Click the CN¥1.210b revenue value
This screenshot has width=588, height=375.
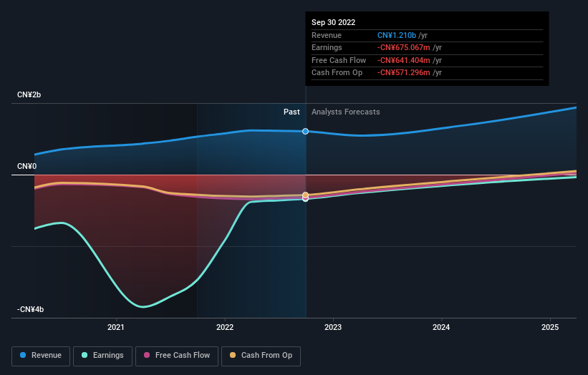pyautogui.click(x=397, y=35)
